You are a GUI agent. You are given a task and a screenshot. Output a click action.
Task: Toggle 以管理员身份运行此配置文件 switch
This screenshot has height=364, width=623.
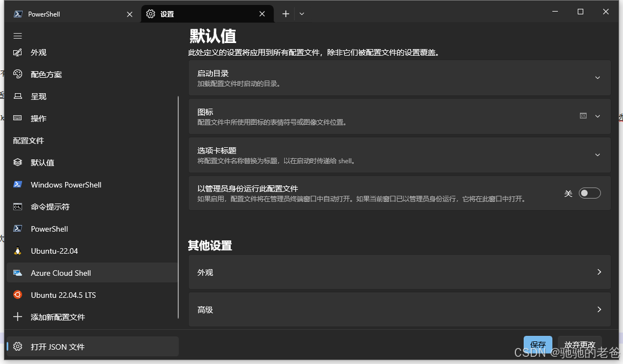(590, 194)
